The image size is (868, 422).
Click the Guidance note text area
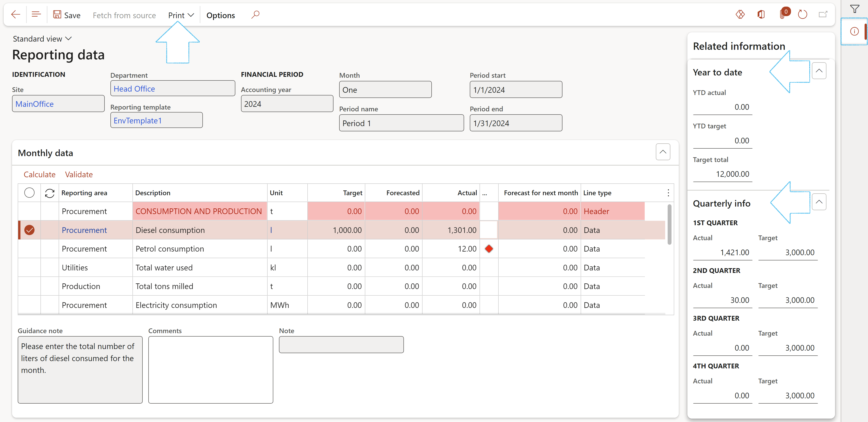80,370
